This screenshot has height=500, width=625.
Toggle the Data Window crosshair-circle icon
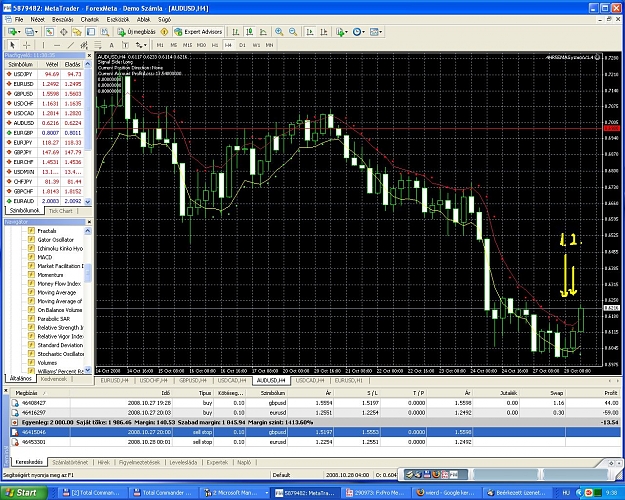[x=63, y=32]
